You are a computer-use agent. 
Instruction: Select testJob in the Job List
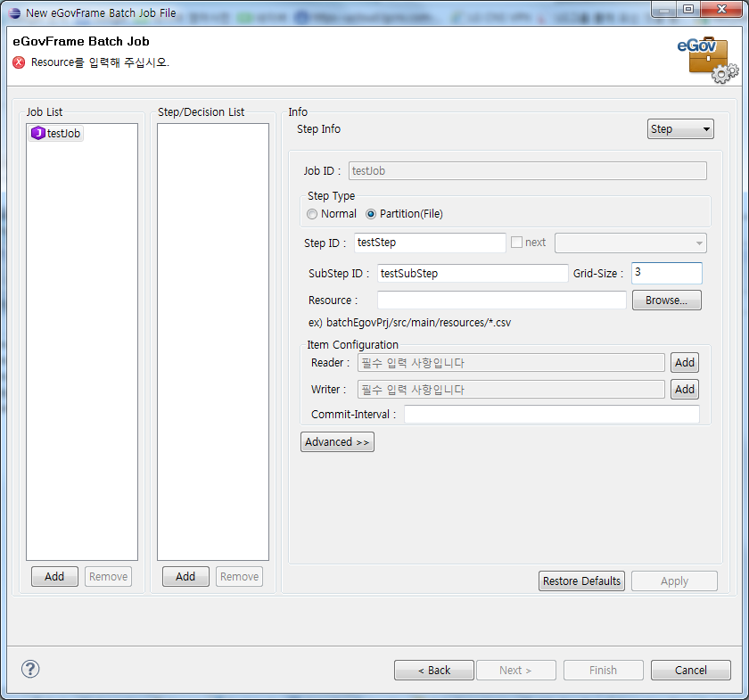(x=56, y=133)
